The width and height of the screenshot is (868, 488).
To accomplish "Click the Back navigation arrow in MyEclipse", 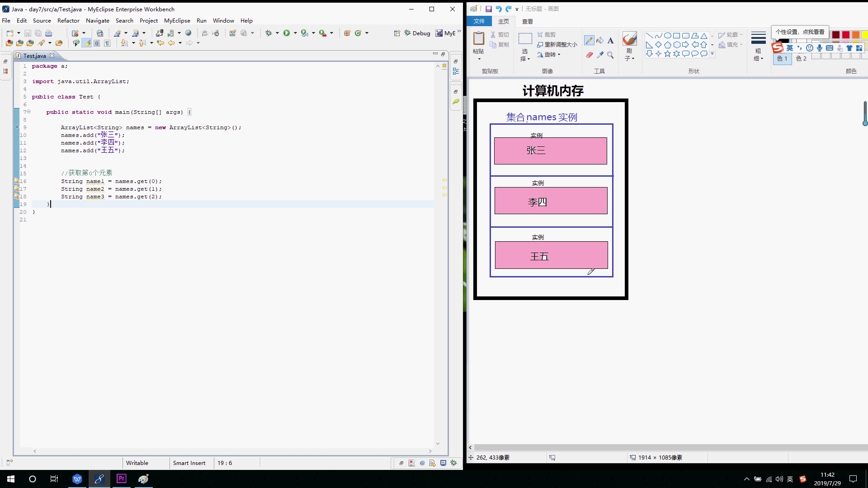I will (171, 43).
